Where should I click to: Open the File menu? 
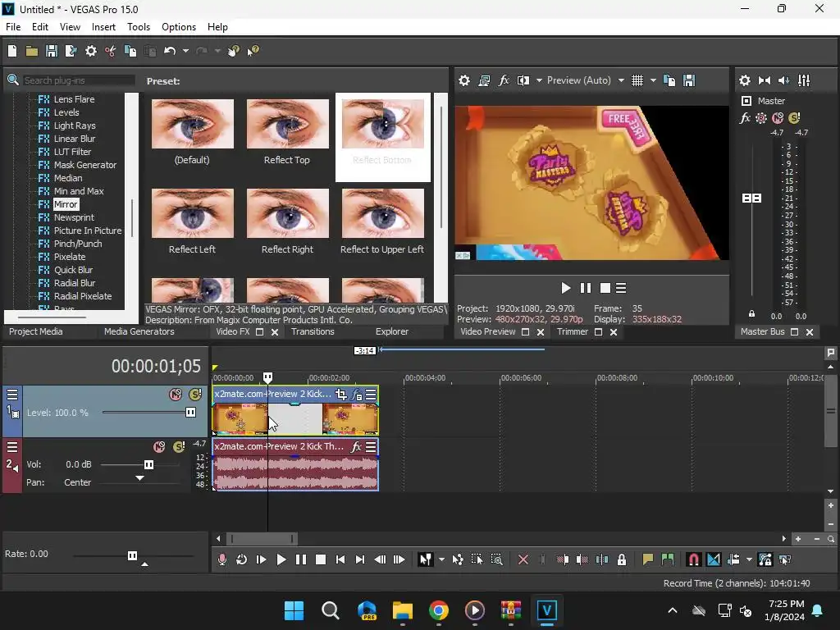coord(13,27)
